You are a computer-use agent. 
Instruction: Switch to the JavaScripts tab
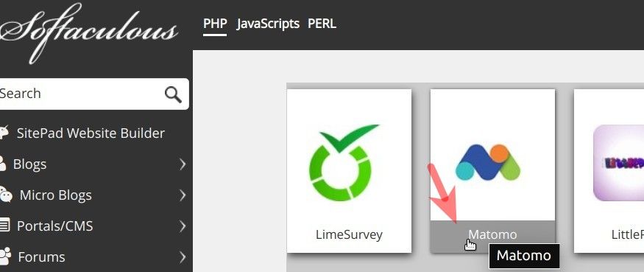tap(268, 24)
